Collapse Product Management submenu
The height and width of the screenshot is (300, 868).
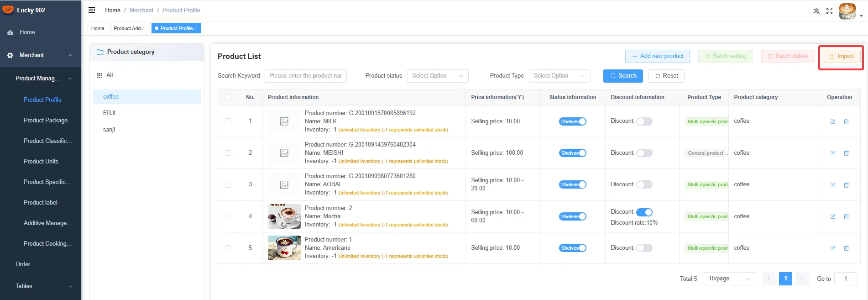70,79
